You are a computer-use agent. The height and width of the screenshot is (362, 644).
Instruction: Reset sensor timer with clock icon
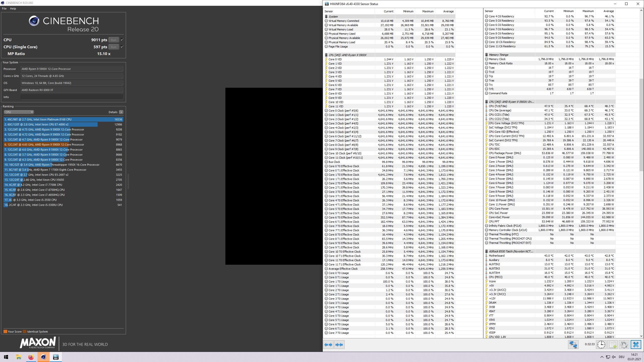(601, 345)
